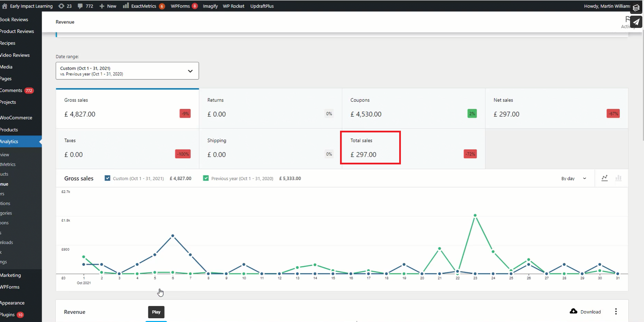Click the -9% Gross sales change badge
This screenshot has height=322, width=644.
(x=185, y=114)
